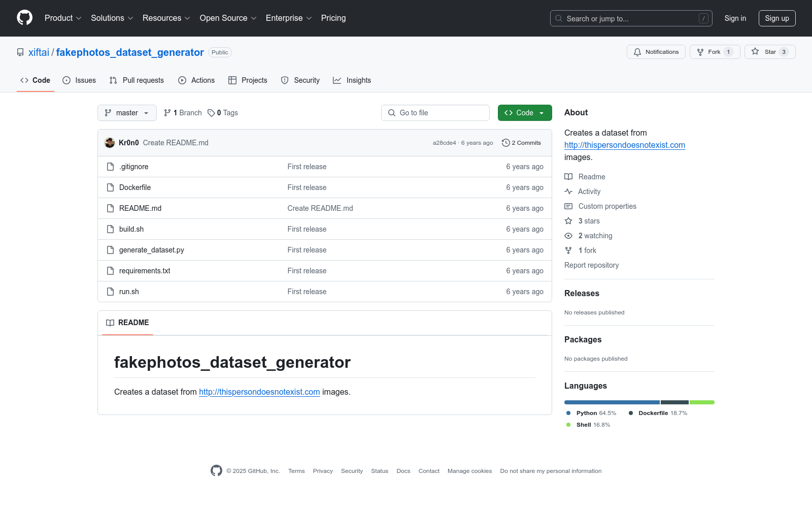Click the repository icon beside xiftai
Image resolution: width=812 pixels, height=508 pixels.
coord(20,52)
